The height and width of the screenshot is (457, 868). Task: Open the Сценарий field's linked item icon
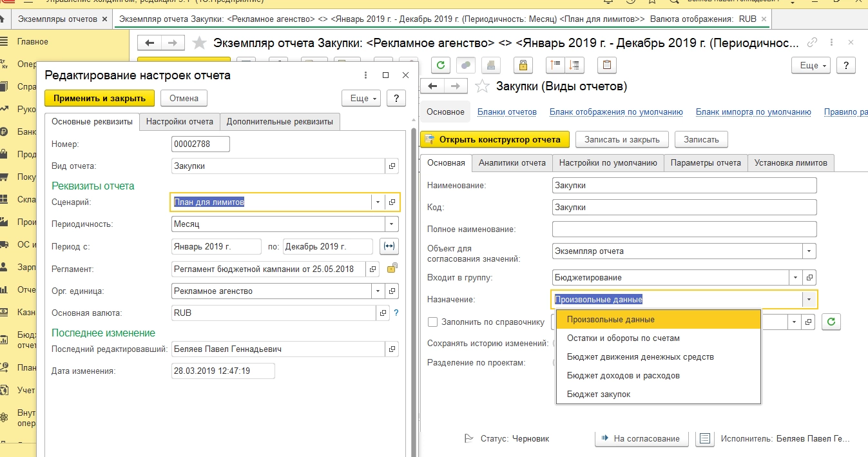point(391,202)
